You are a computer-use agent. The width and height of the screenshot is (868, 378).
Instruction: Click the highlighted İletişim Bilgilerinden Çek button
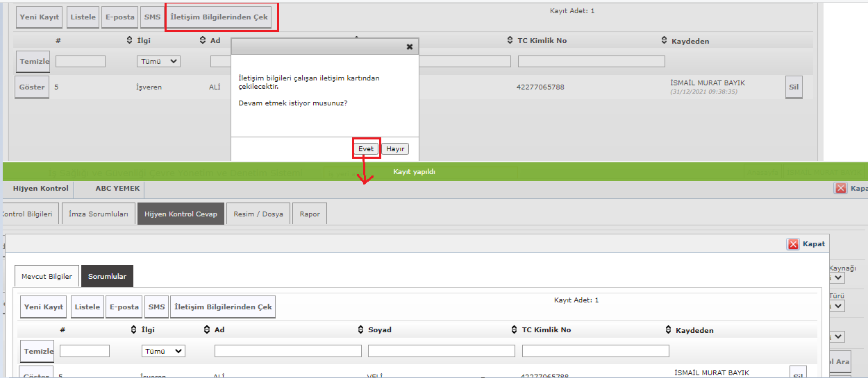[219, 17]
